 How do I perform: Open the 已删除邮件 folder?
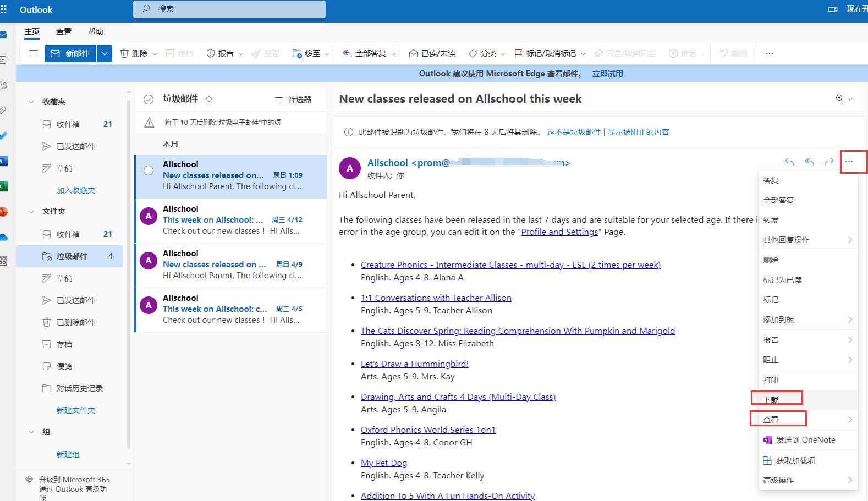[x=70, y=322]
